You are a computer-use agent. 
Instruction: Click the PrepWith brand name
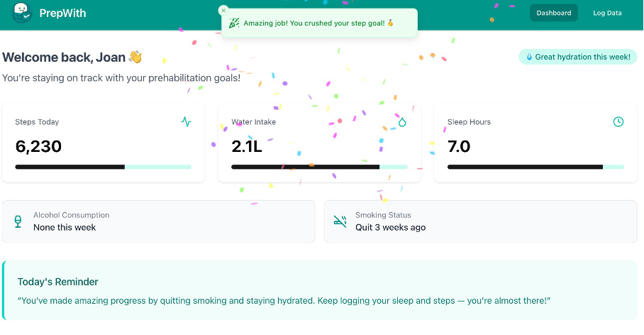point(59,13)
